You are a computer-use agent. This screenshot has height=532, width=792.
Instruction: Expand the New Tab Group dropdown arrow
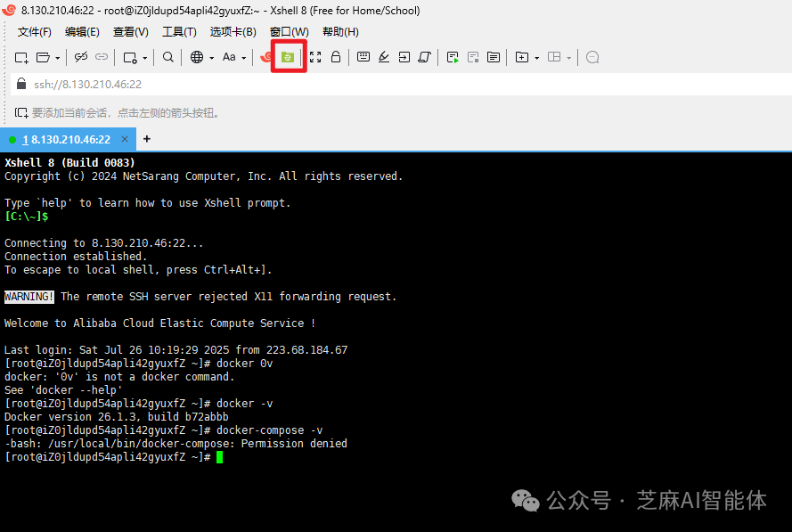coord(537,58)
